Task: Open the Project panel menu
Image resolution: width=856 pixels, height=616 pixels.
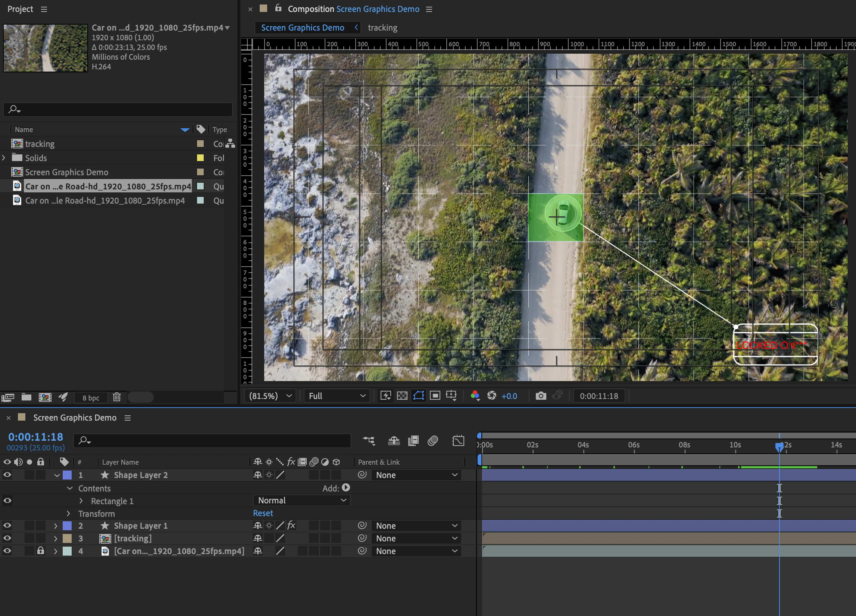Action: [44, 9]
